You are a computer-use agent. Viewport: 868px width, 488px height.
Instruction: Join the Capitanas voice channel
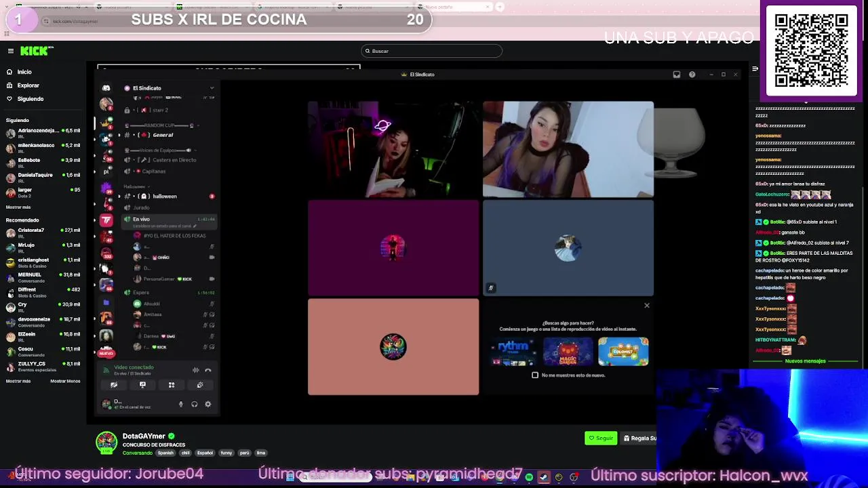[x=168, y=171]
